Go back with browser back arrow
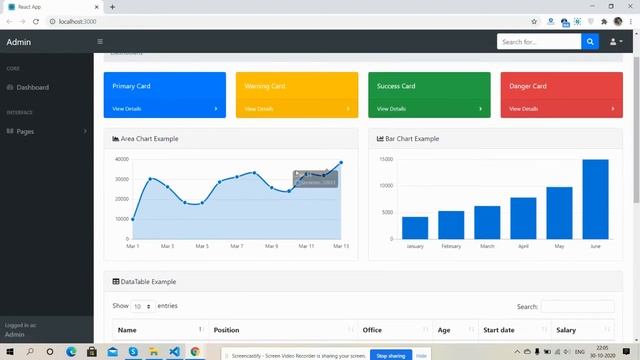The height and width of the screenshot is (360, 640). 9,22
